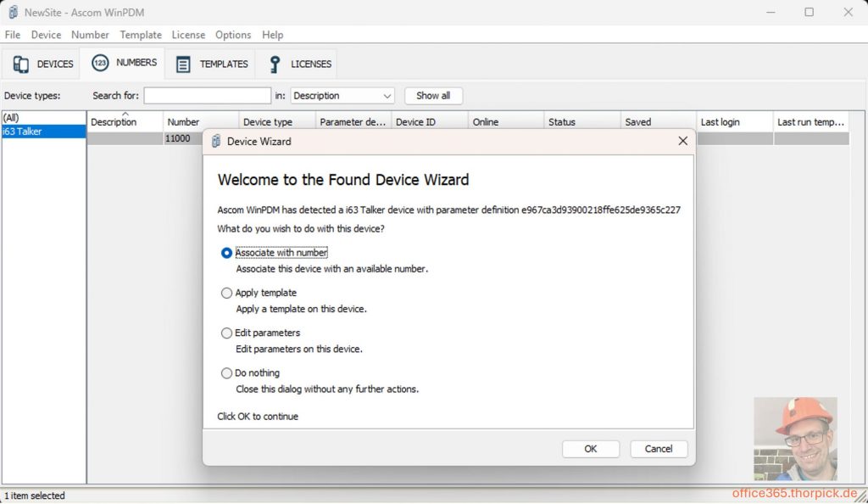Switch to the Numbers tab icon
The width and height of the screenshot is (868, 504).
pyautogui.click(x=100, y=64)
